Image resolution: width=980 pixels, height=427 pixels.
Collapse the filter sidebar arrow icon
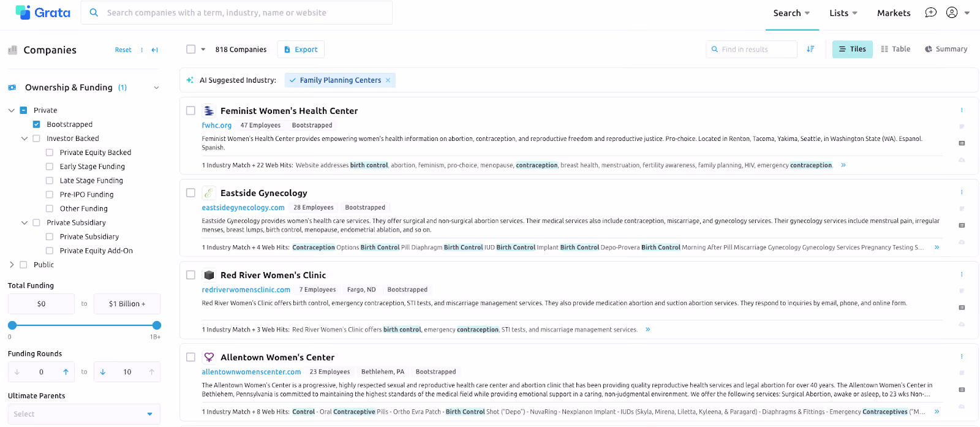coord(154,50)
